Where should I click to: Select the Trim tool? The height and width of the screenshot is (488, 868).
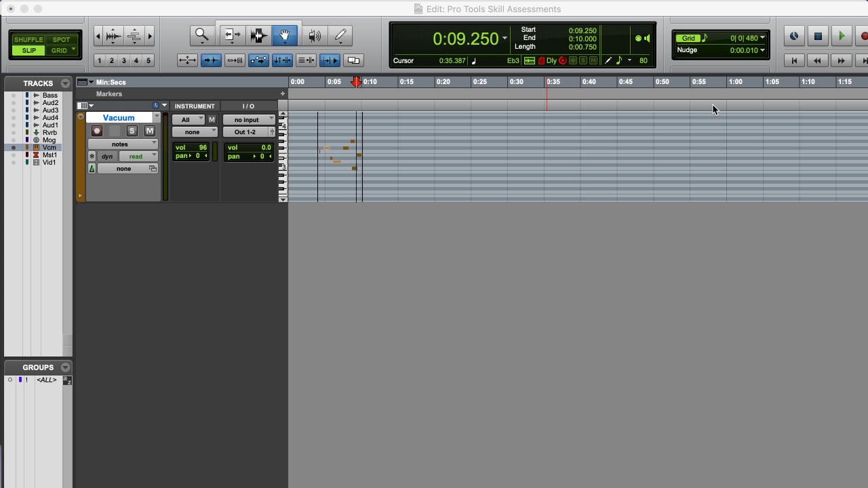coord(231,35)
